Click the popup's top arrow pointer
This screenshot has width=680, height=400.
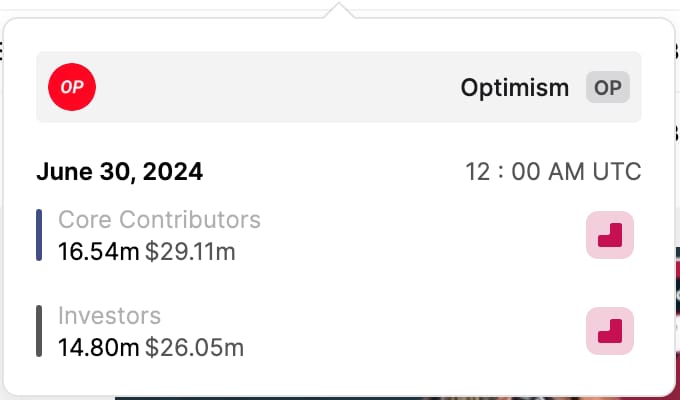340,11
